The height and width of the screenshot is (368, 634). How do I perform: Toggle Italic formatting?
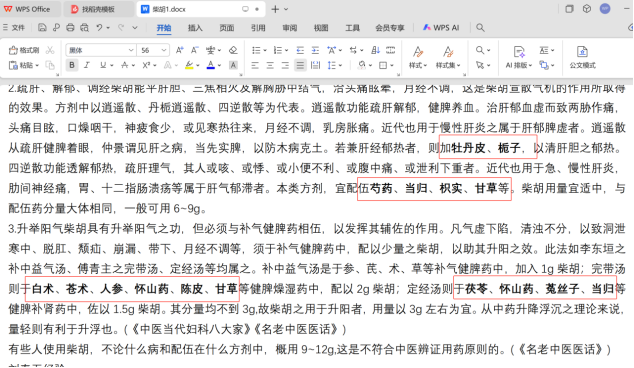tap(87, 65)
